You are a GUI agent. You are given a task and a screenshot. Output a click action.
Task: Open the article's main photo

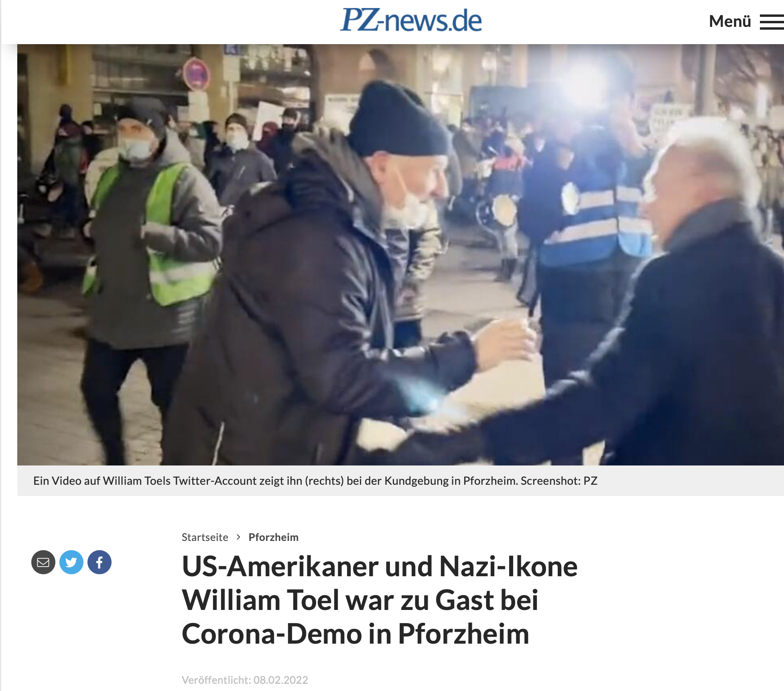[400, 255]
